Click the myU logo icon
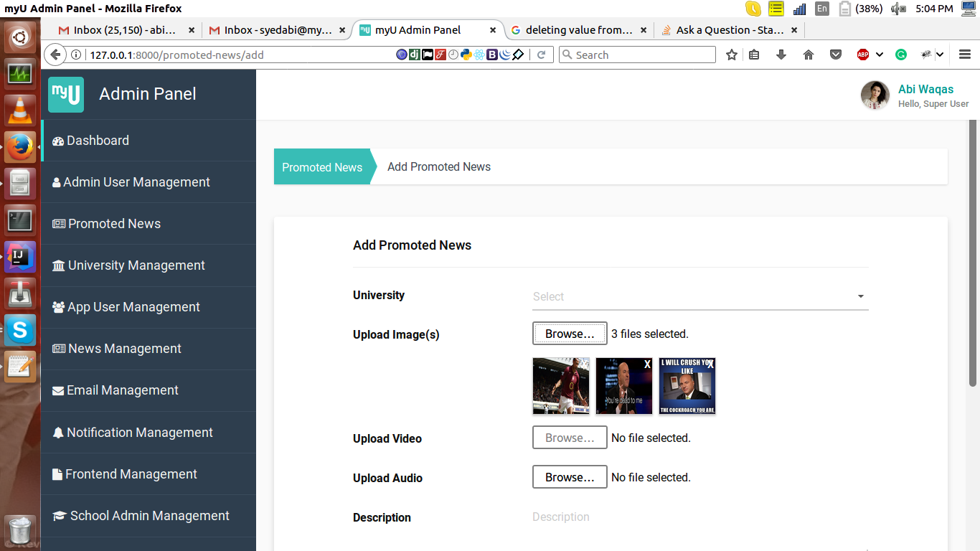Viewport: 980px width, 551px height. coord(66,95)
